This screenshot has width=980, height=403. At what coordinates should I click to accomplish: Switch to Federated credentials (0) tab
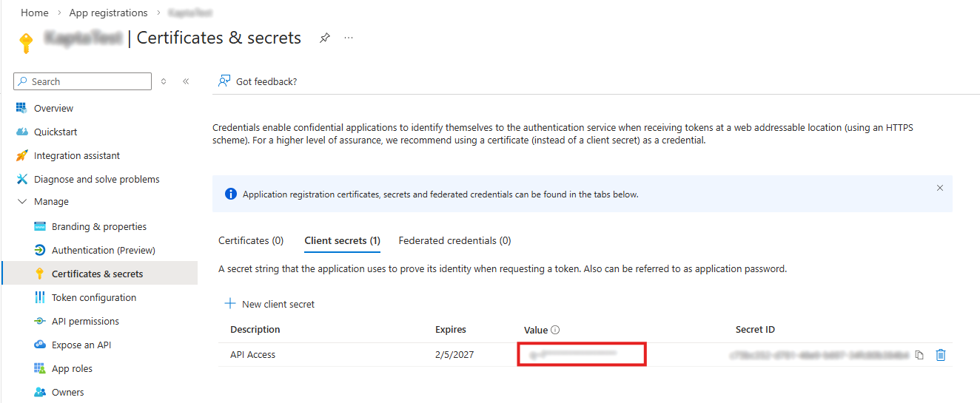point(454,240)
